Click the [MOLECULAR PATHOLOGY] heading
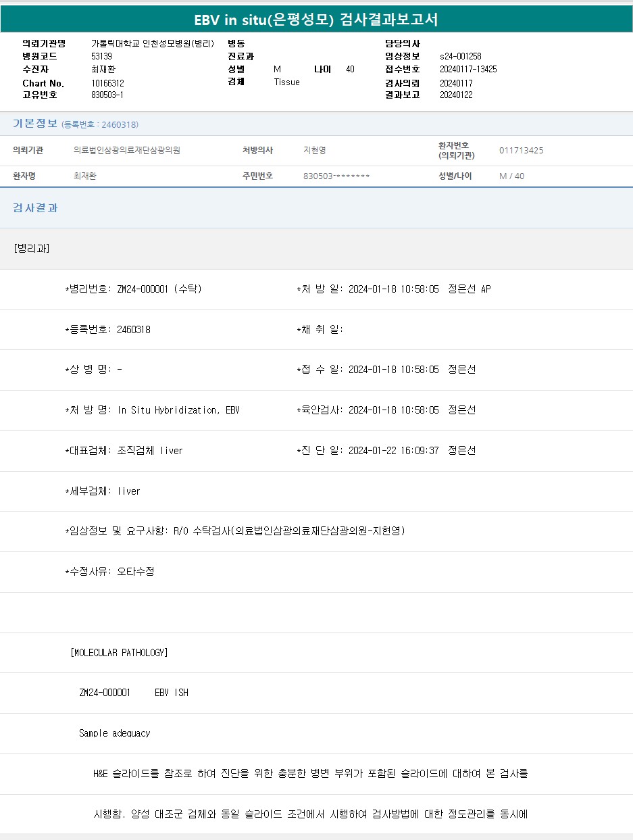The height and width of the screenshot is (840, 633). (x=119, y=653)
